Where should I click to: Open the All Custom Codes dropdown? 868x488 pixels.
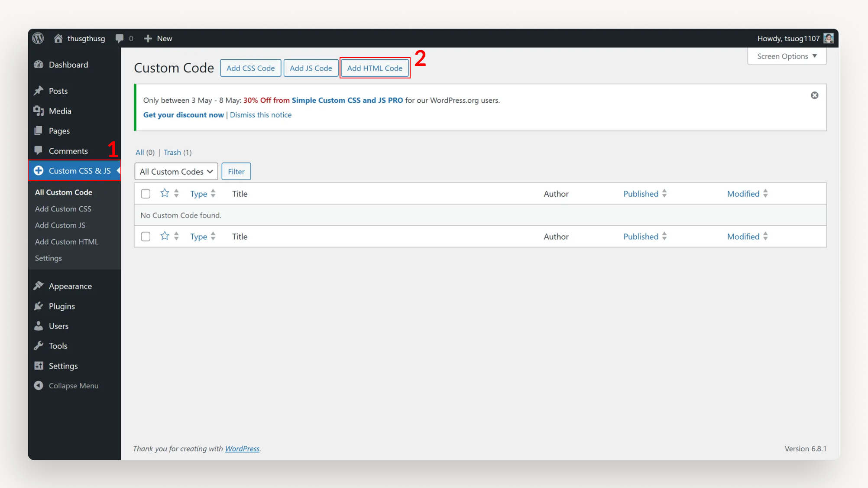[x=176, y=172]
